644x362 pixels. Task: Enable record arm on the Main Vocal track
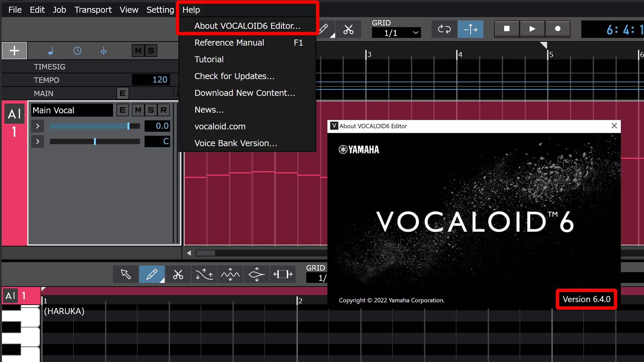(x=164, y=110)
